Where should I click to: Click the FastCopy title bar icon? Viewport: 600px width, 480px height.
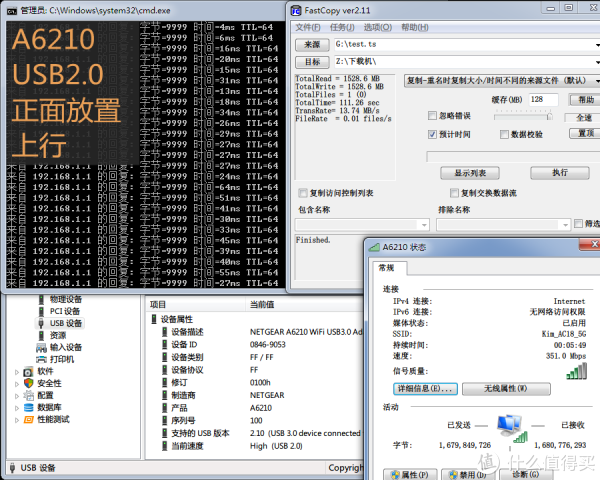pyautogui.click(x=296, y=10)
